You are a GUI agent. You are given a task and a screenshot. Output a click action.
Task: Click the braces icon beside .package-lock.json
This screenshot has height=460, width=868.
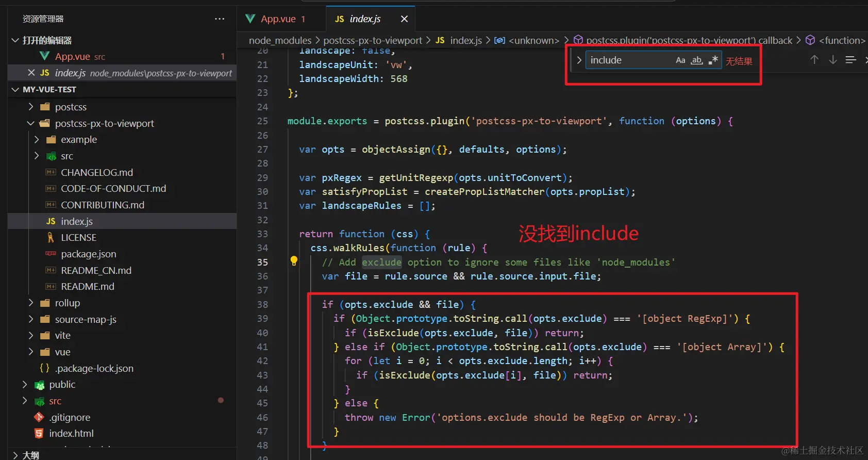45,368
